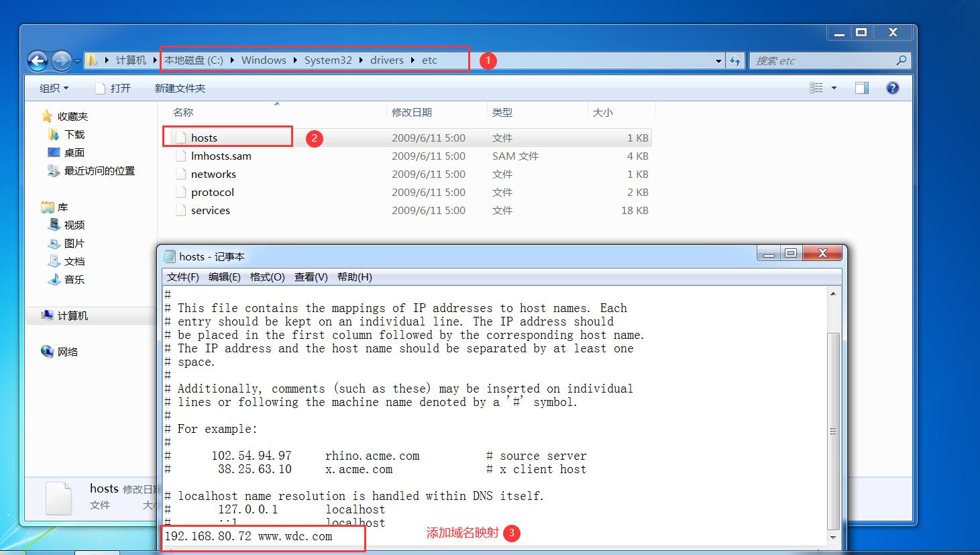Change the view with the view icon

816,88
